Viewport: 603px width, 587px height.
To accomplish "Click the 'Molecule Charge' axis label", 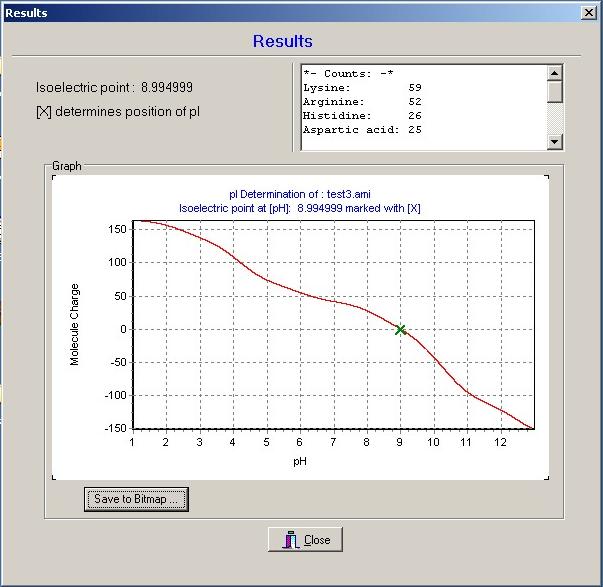I will 74,325.
